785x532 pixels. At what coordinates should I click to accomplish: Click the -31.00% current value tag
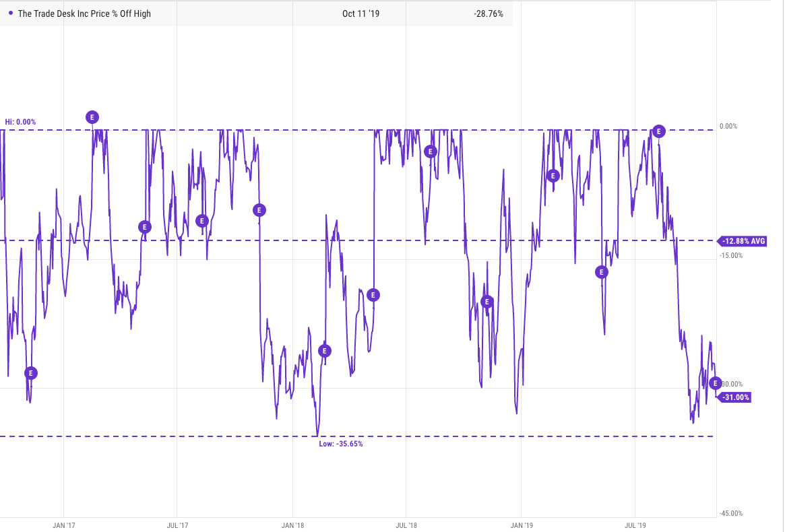(x=735, y=397)
